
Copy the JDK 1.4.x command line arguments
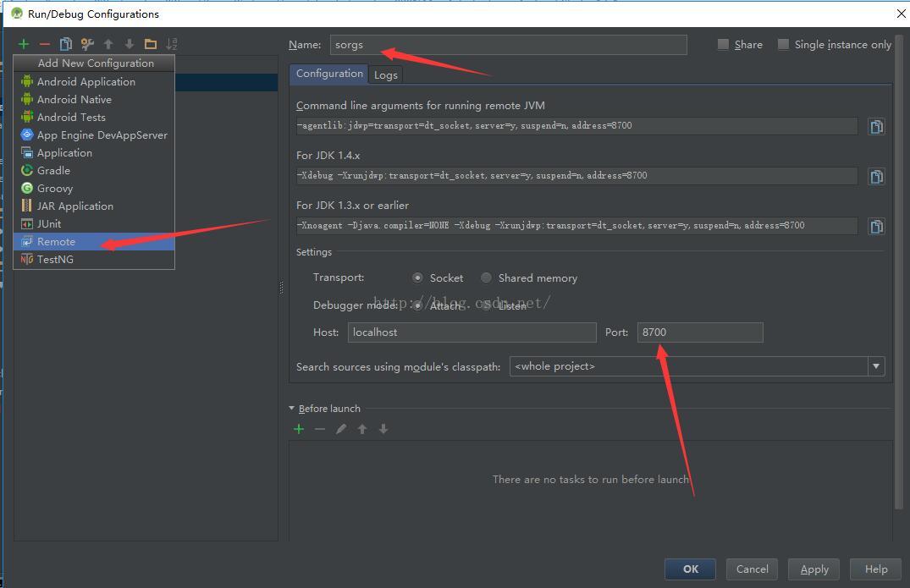[x=876, y=176]
